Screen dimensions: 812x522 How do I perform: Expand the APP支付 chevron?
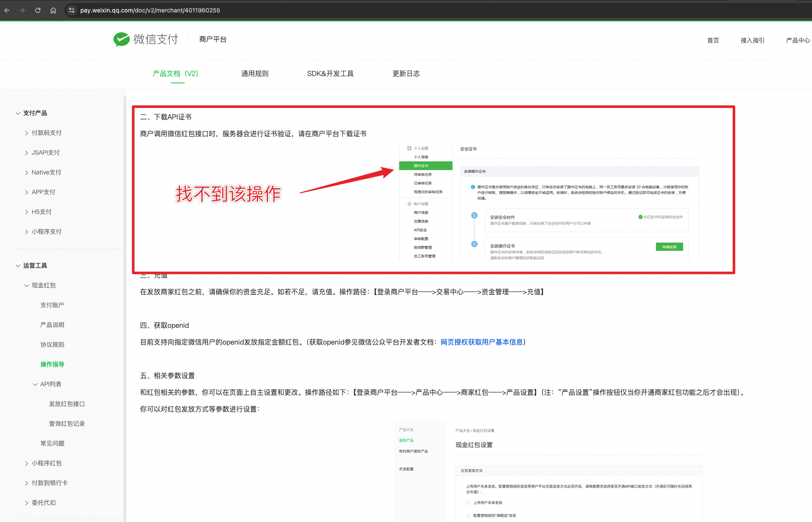(x=27, y=192)
